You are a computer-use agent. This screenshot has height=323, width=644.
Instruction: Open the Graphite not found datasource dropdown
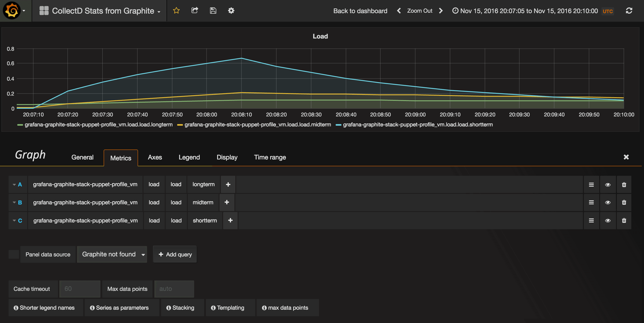pos(112,254)
